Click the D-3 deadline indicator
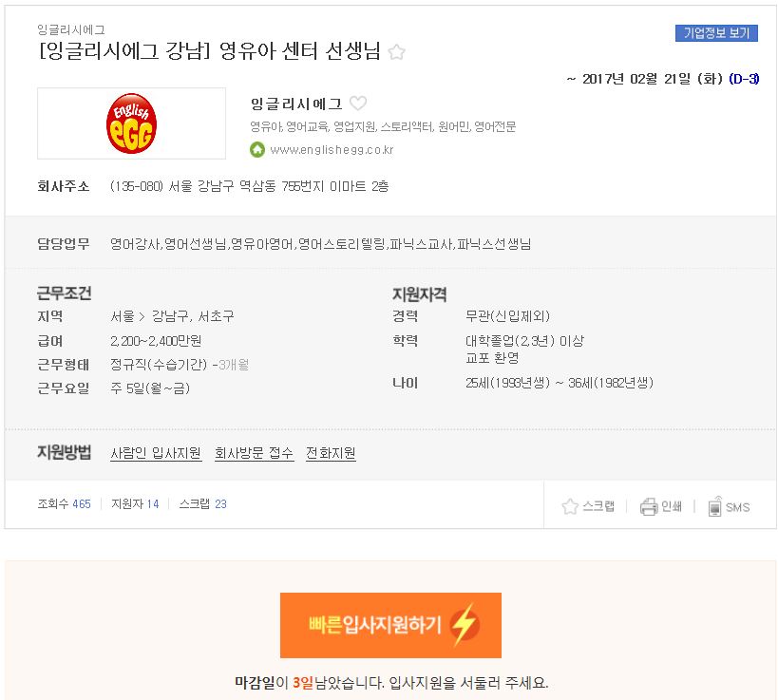The width and height of the screenshot is (778, 700). (744, 79)
